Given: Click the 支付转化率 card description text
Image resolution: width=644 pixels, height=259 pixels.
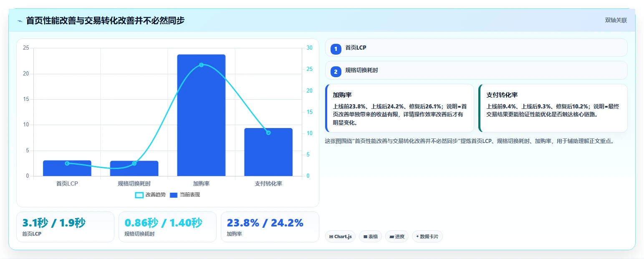Looking at the screenshot, I should click(x=553, y=111).
